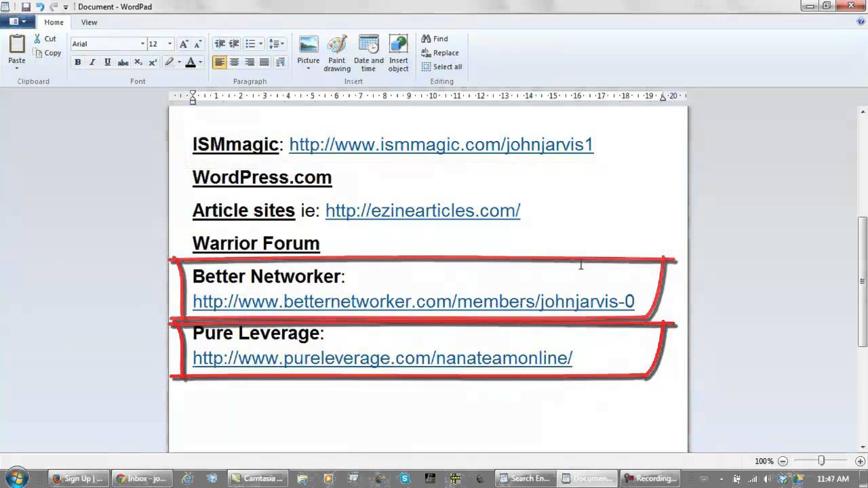Click Insert object button
The height and width of the screenshot is (488, 868).
[x=398, y=54]
